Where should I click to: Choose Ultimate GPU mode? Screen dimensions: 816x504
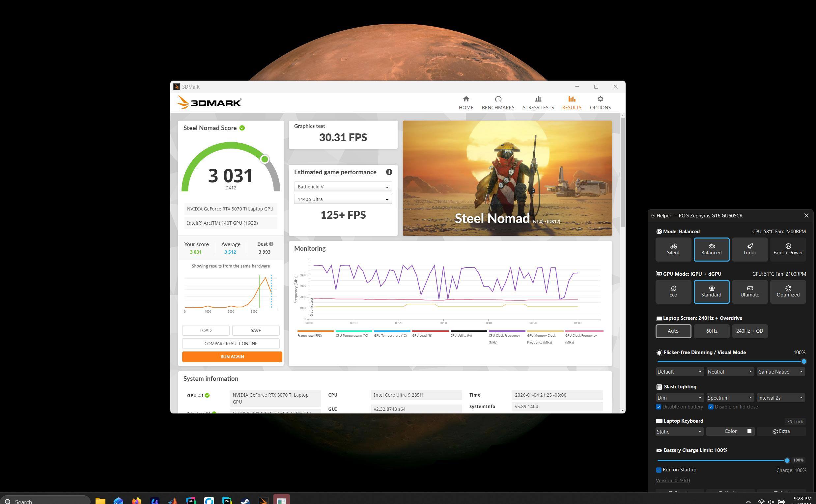coord(749,292)
